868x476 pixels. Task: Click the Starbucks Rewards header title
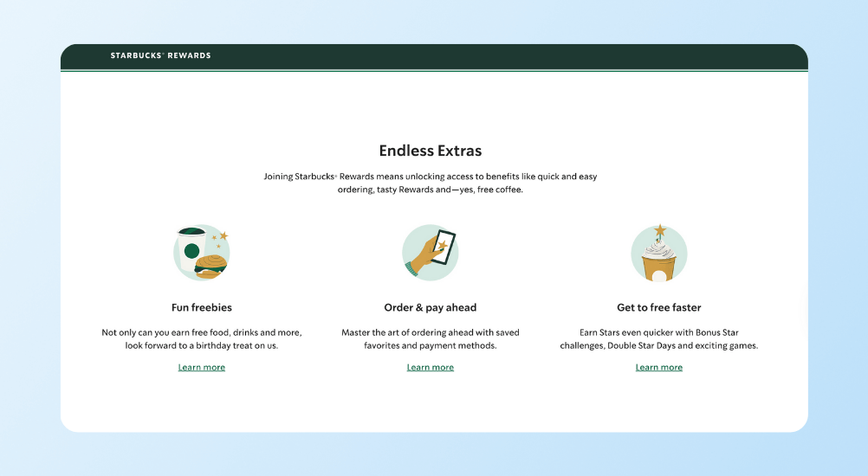[x=160, y=55]
